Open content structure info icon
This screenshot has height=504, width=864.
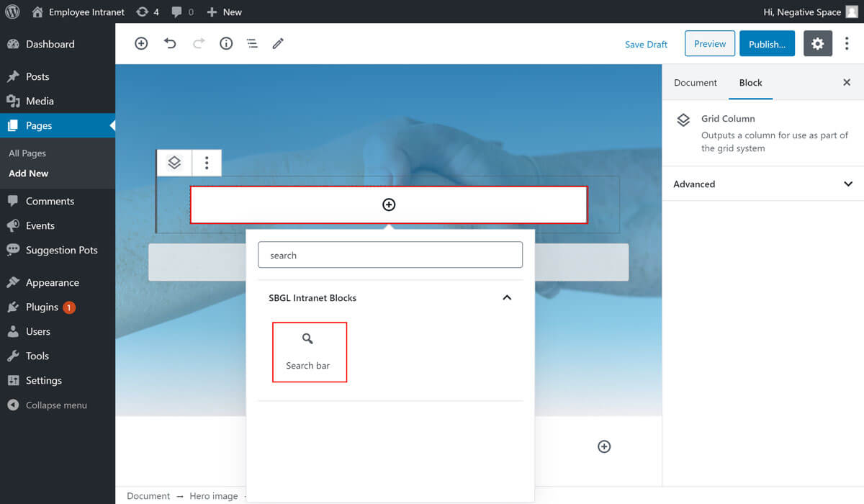[x=226, y=44]
